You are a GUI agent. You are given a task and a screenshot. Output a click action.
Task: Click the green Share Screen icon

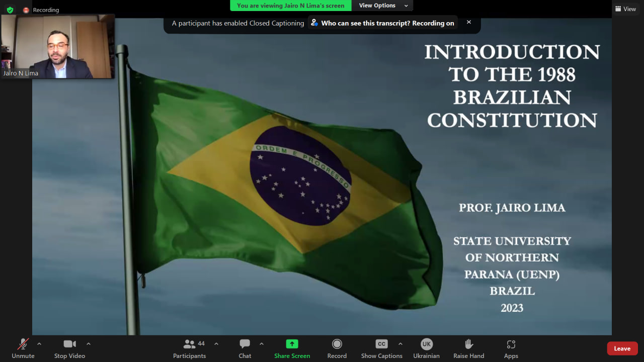pyautogui.click(x=292, y=344)
